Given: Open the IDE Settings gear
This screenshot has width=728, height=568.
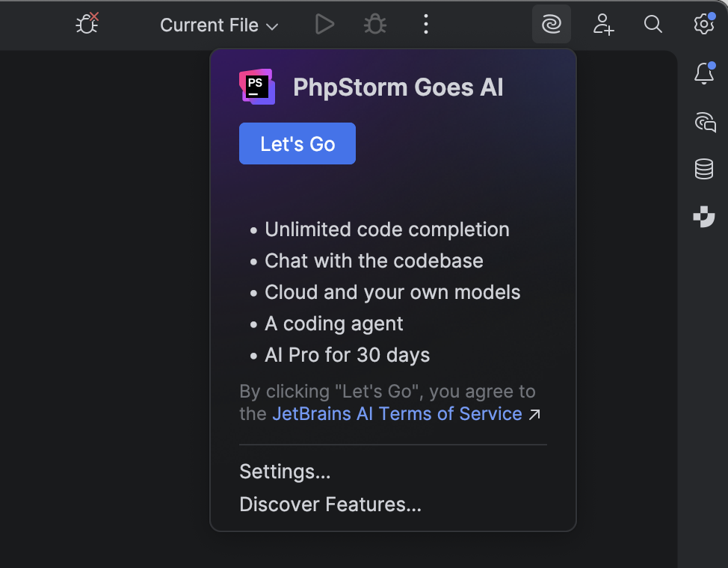Looking at the screenshot, I should tap(703, 24).
